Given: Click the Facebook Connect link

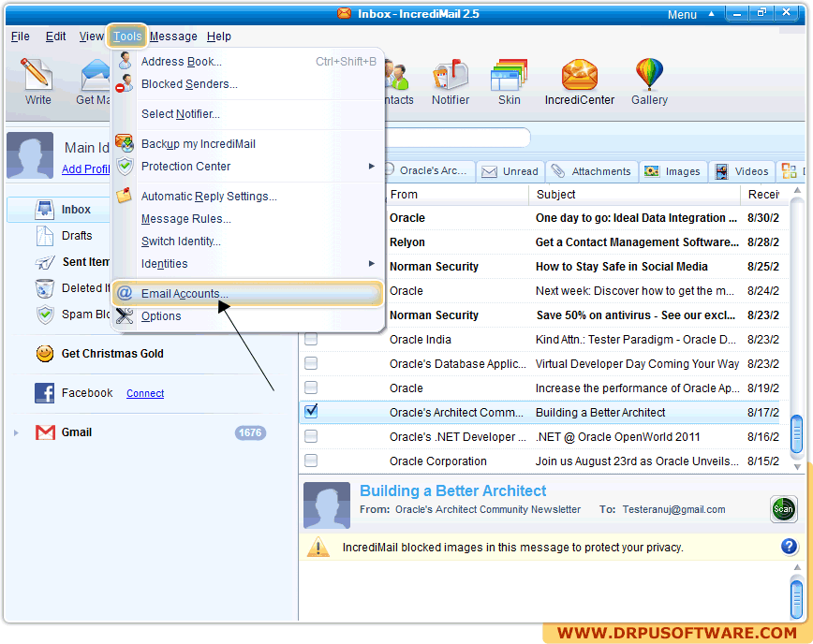Looking at the screenshot, I should point(145,393).
